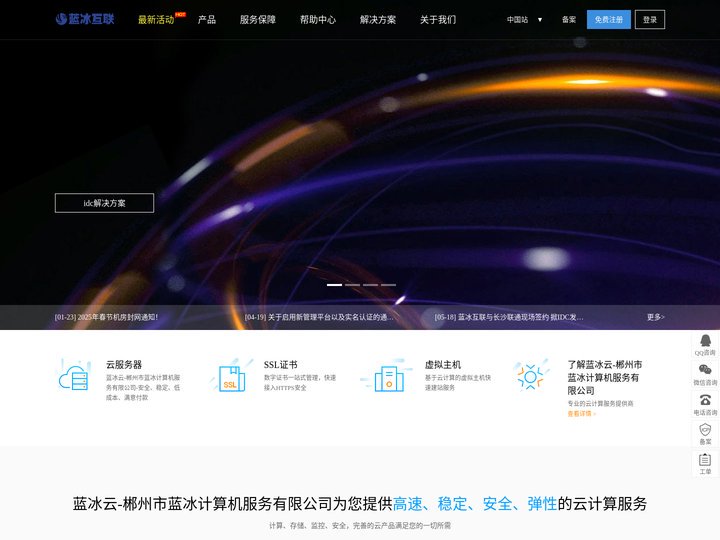
Task: Click the 虚拟主机 heading
Action: coord(443,365)
